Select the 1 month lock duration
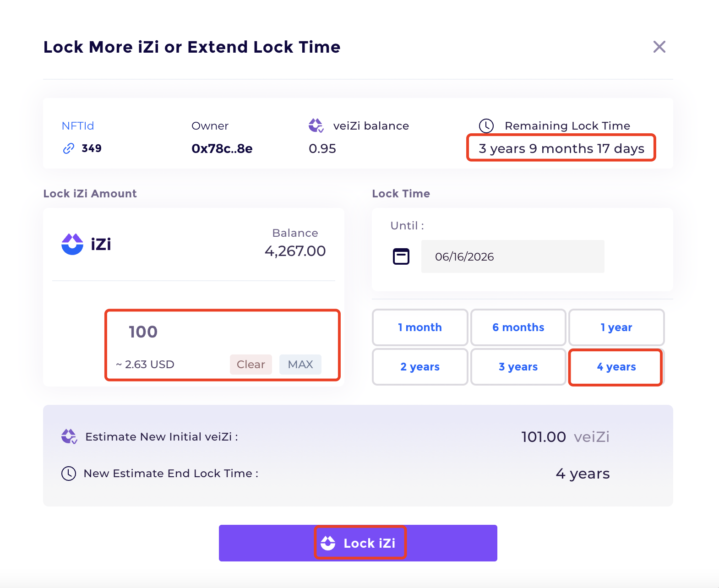This screenshot has height=588, width=719. pyautogui.click(x=420, y=327)
